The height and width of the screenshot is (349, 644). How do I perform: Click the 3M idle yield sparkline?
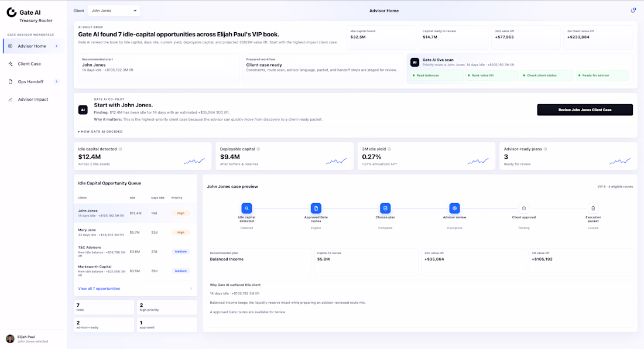(x=478, y=162)
